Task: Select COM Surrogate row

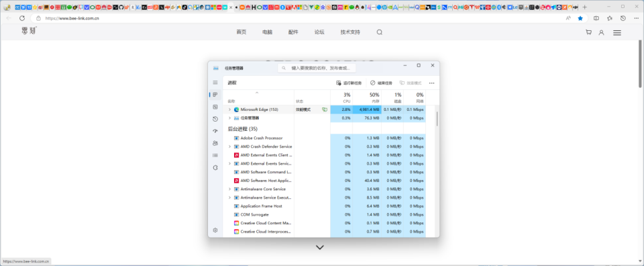Action: pyautogui.click(x=324, y=214)
